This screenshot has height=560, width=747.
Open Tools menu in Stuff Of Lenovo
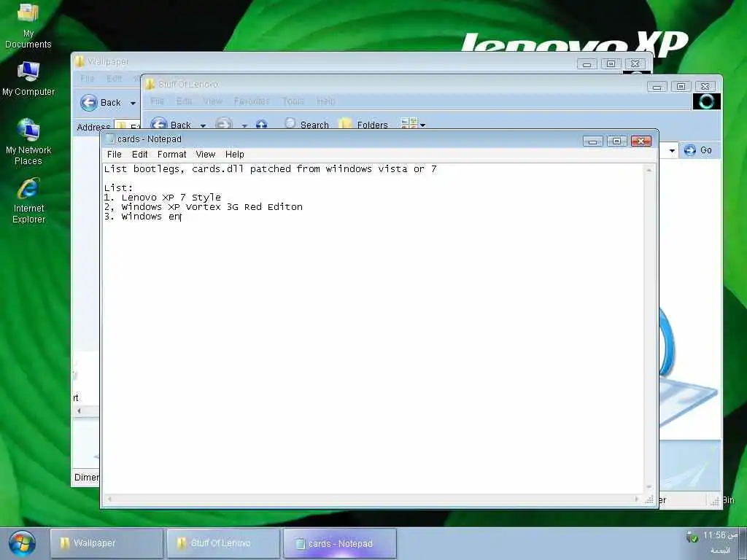tap(293, 101)
